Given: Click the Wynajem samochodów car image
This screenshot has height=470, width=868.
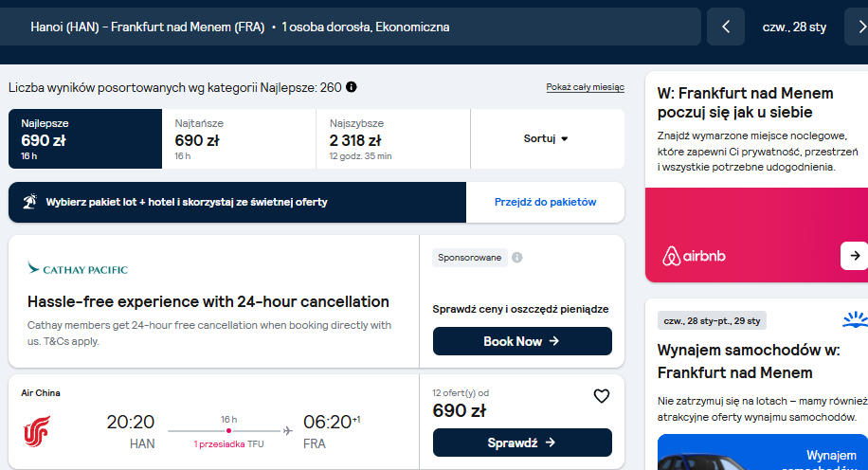Looking at the screenshot, I should pyautogui.click(x=763, y=453).
